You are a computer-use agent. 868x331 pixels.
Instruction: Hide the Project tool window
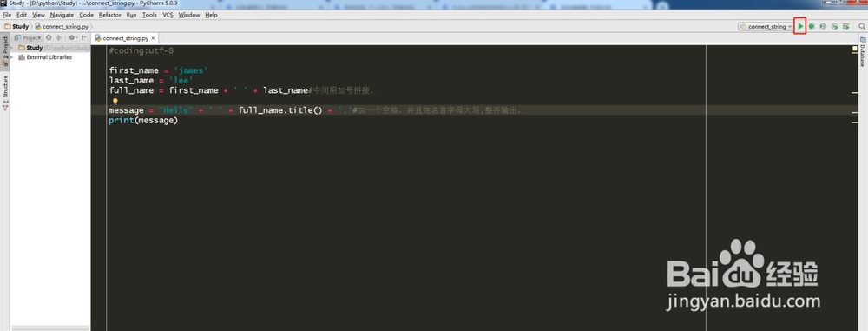click(x=84, y=37)
